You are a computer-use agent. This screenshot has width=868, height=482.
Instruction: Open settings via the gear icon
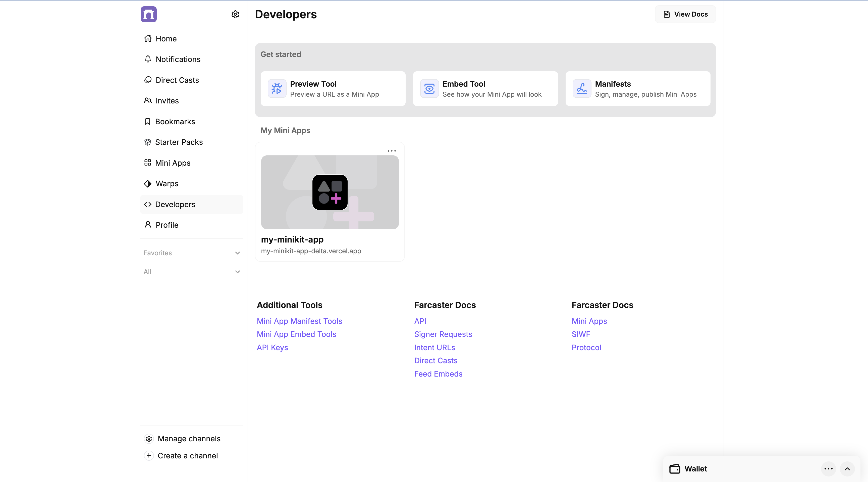235,14
